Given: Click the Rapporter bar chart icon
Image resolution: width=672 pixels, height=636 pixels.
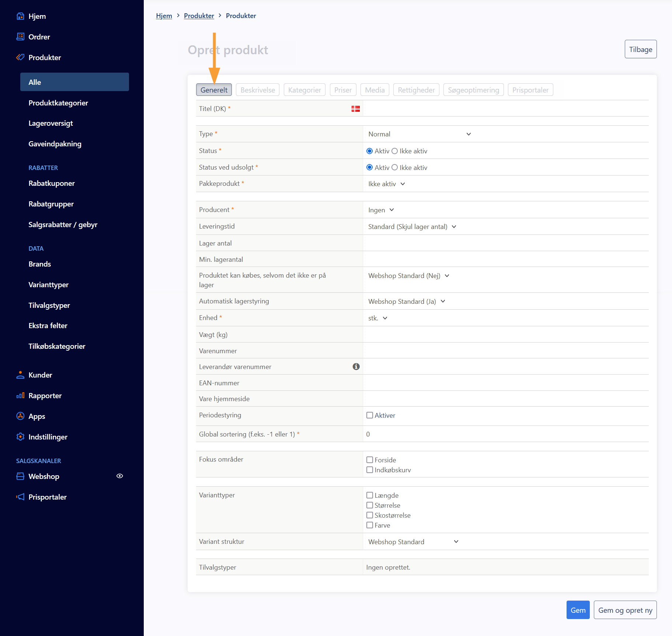Looking at the screenshot, I should tap(20, 396).
